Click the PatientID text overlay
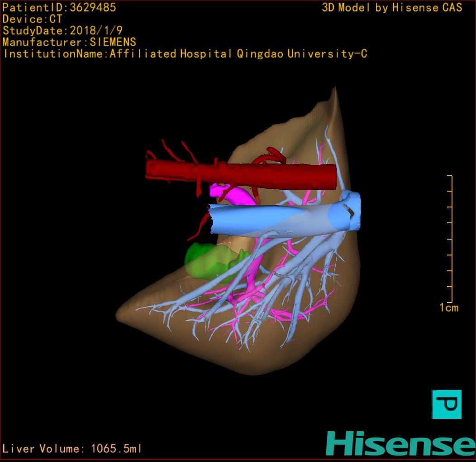476x462 pixels. [59, 7]
